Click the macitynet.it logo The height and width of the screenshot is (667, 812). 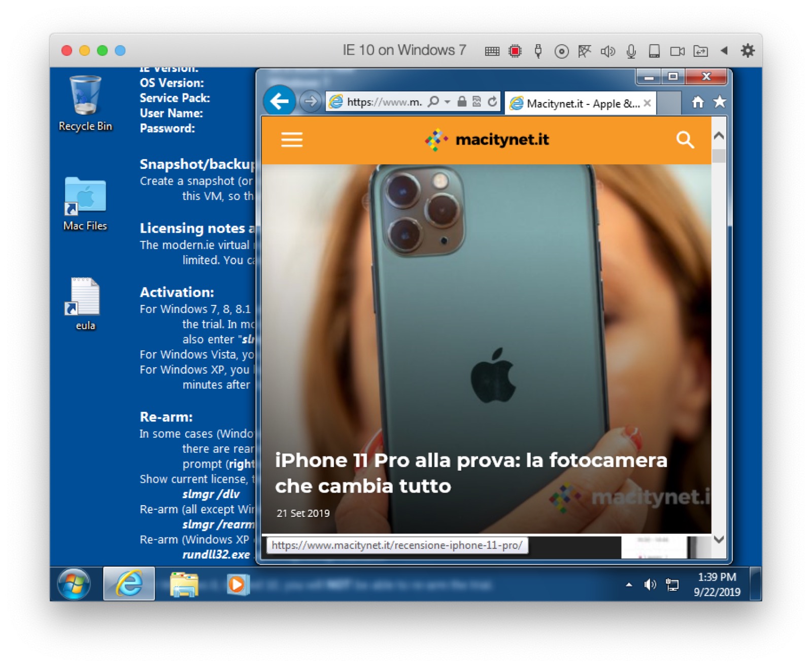pyautogui.click(x=487, y=139)
